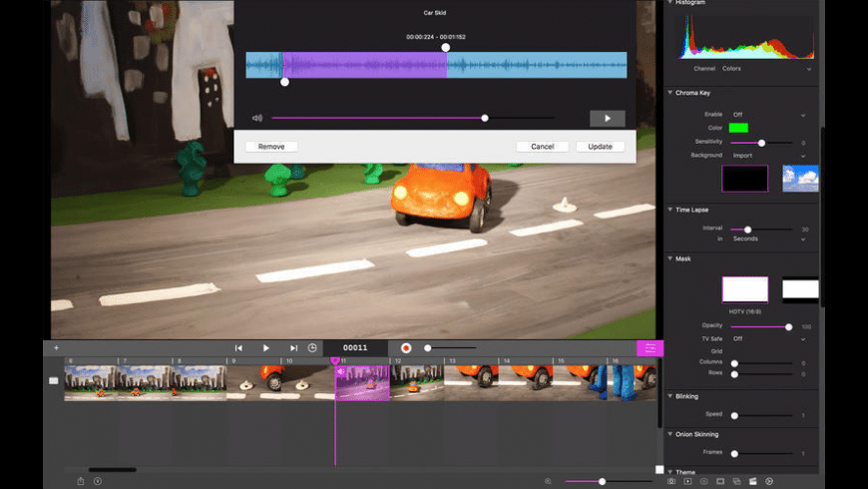Open the camera capture icon

pyautogui.click(x=671, y=481)
